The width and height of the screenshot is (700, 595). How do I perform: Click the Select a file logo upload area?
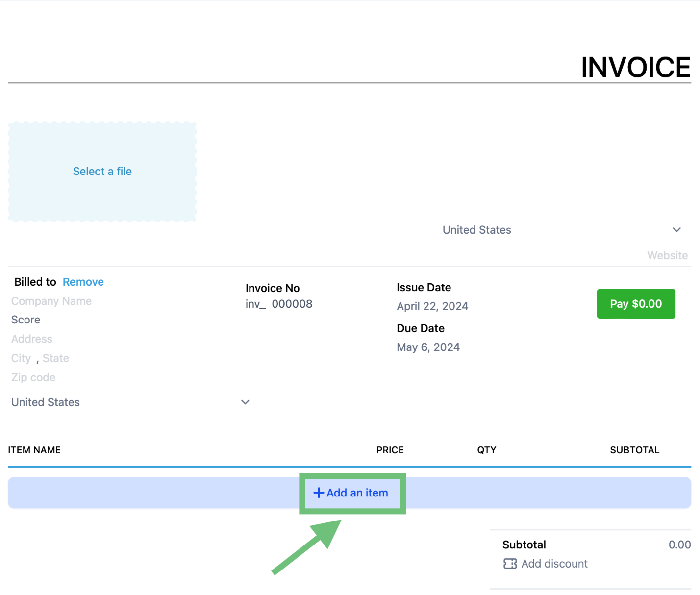(102, 172)
